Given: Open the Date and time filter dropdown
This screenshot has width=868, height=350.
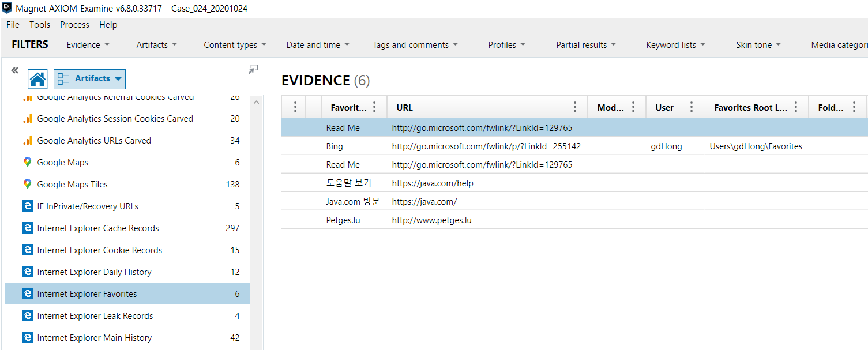Looking at the screenshot, I should 318,45.
